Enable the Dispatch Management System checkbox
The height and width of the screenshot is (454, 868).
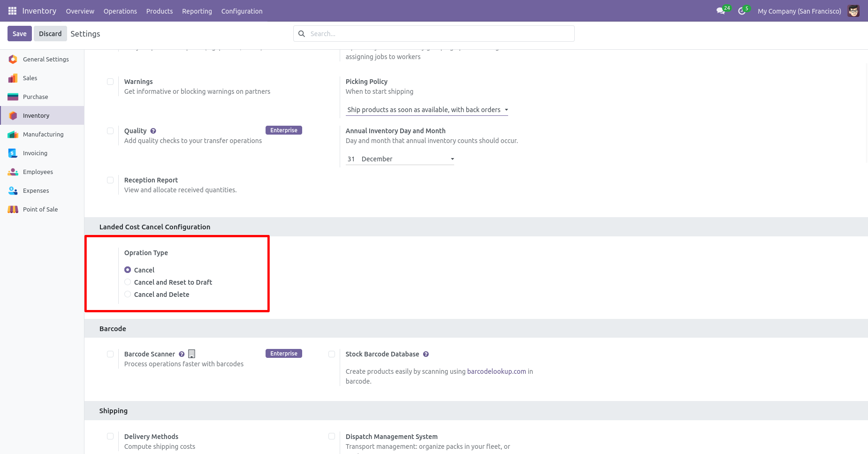coord(332,436)
